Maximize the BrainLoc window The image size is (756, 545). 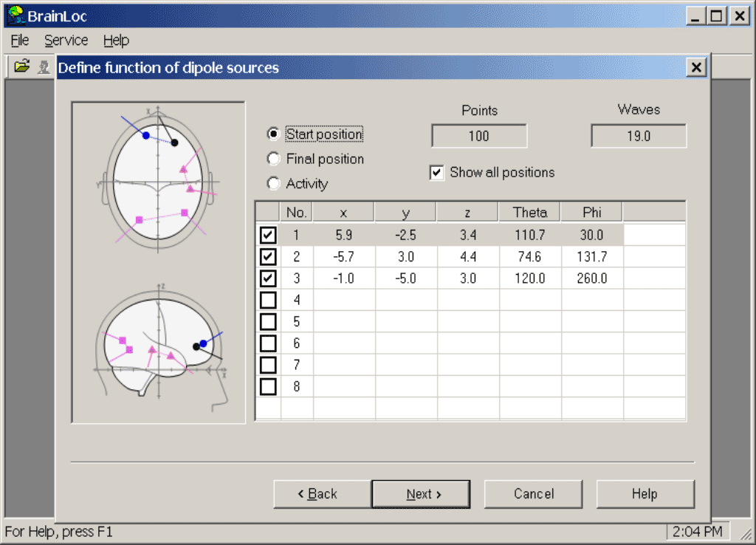coord(717,16)
